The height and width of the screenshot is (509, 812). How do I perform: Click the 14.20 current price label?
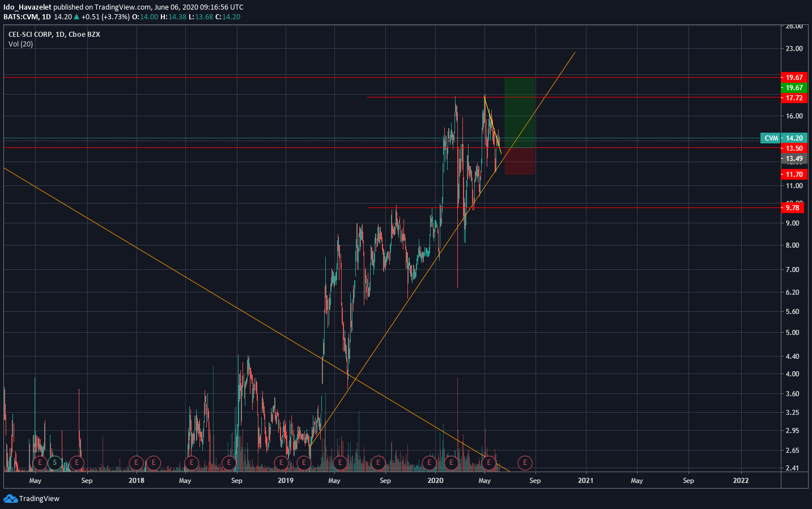coord(794,138)
